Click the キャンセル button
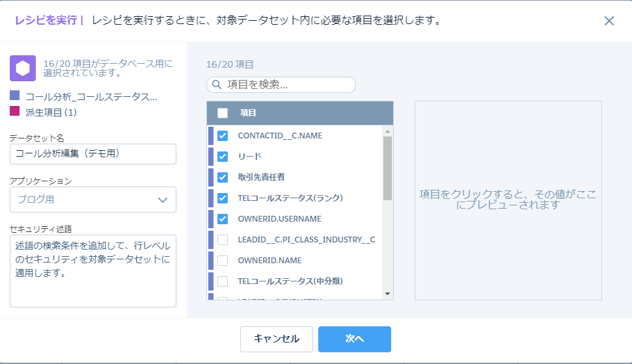The height and width of the screenshot is (364, 632). [x=277, y=339]
